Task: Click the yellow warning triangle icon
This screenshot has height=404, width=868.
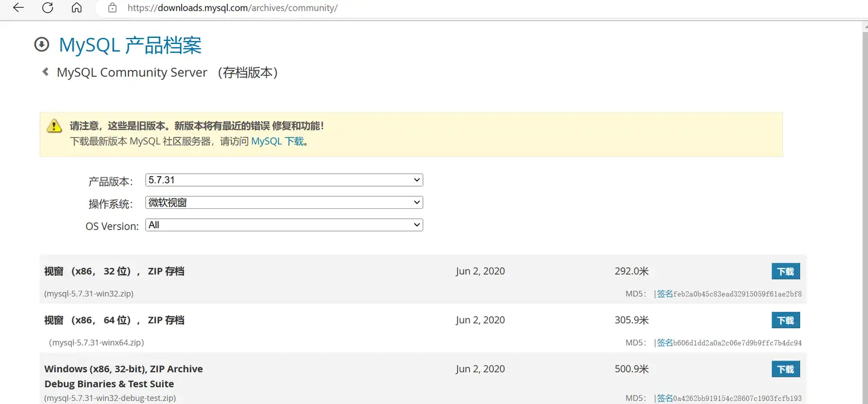Action: (x=54, y=126)
